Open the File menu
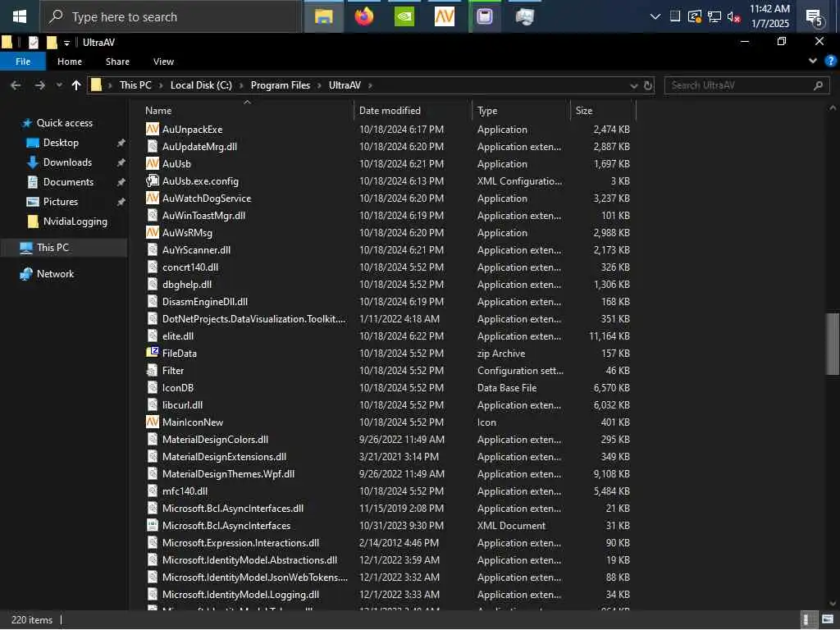This screenshot has height=630, width=840. pos(23,61)
